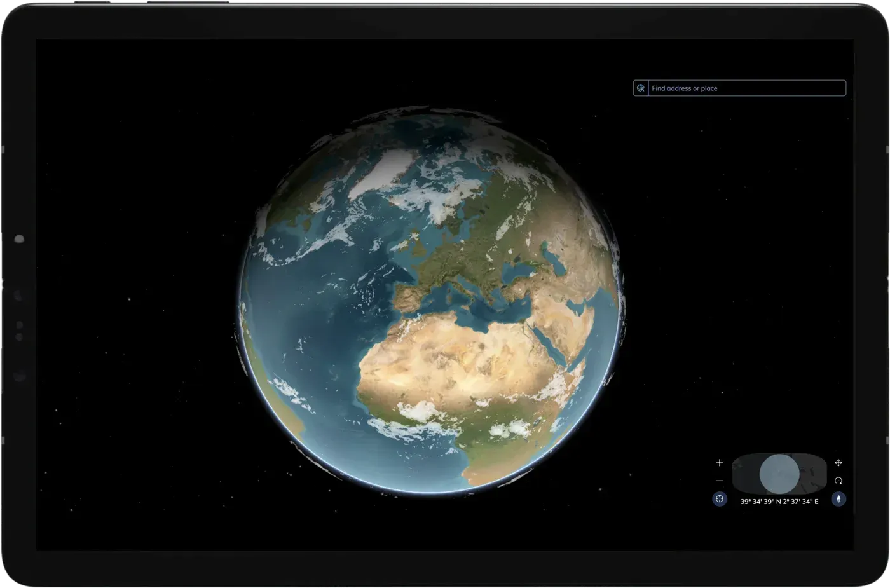Screen dimensions: 890x588
Task: Focus the "Find address or place" search field
Action: [747, 88]
